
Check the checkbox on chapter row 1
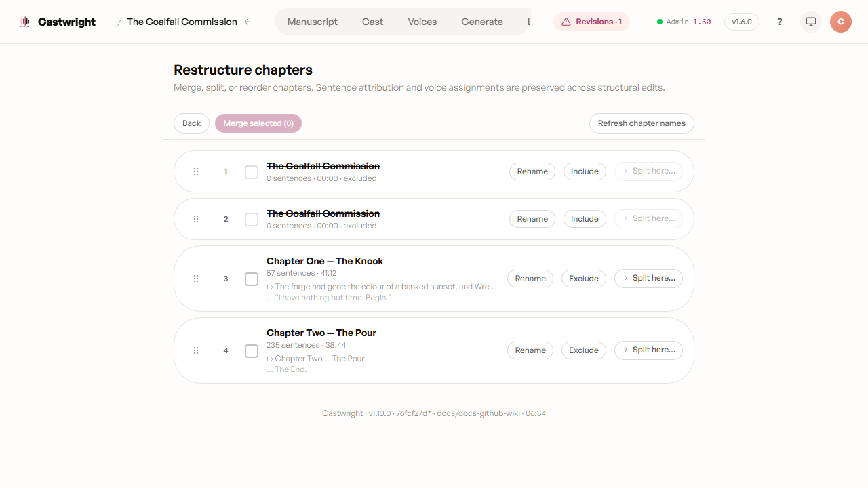[x=252, y=172]
